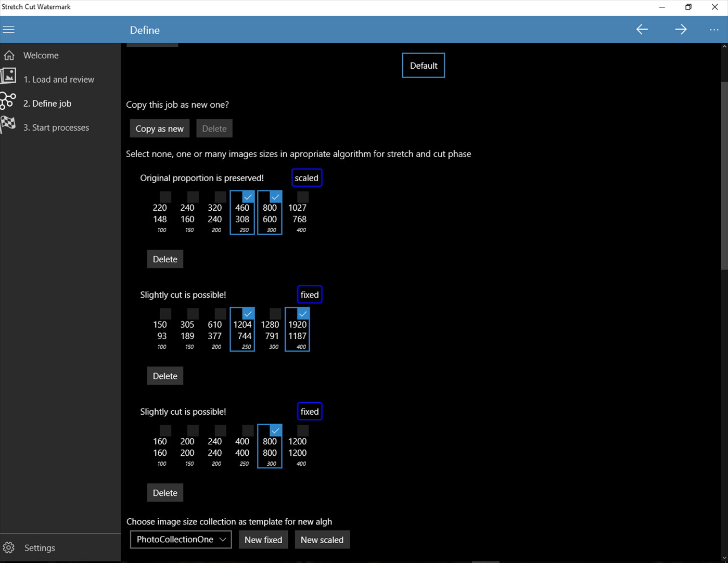Click the New scaled button
This screenshot has height=563, width=728.
pos(322,540)
